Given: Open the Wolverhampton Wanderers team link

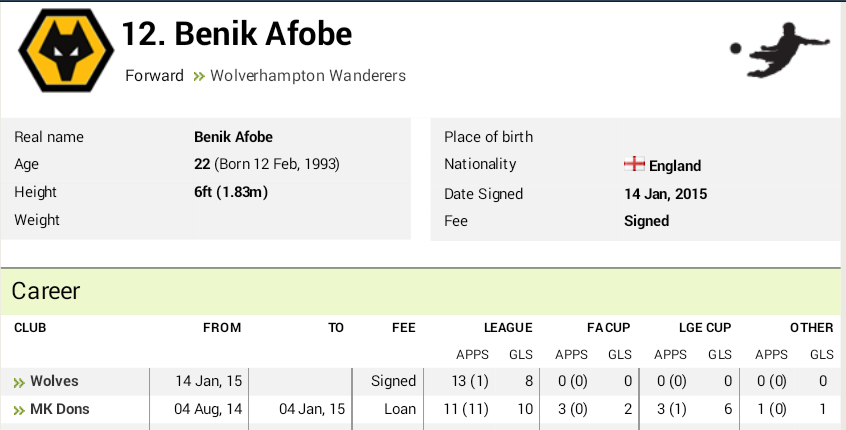Looking at the screenshot, I should 308,76.
